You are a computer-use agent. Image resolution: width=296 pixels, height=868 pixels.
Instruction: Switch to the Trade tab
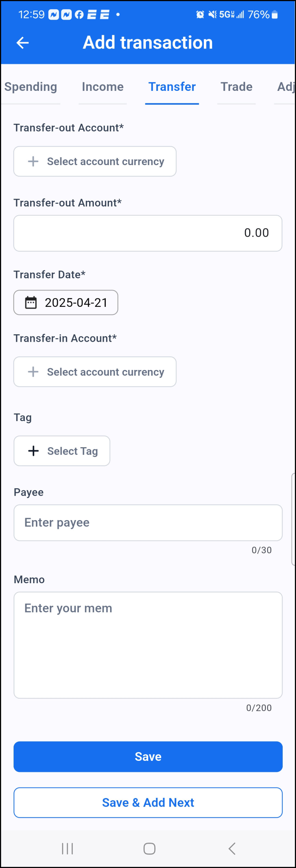tap(236, 87)
